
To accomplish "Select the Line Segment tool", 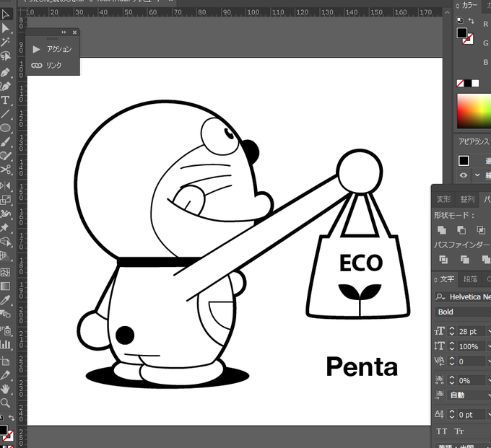I will pos(5,114).
